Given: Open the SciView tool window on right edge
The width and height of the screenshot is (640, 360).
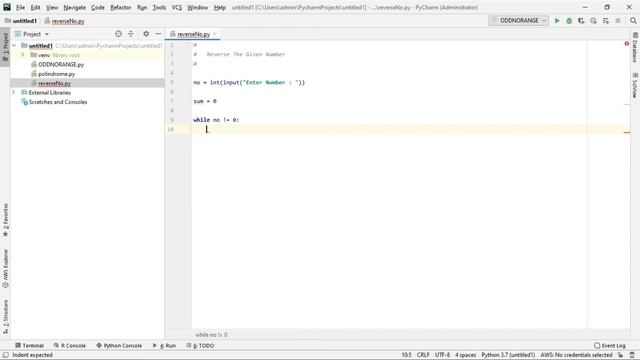Looking at the screenshot, I should [635, 85].
